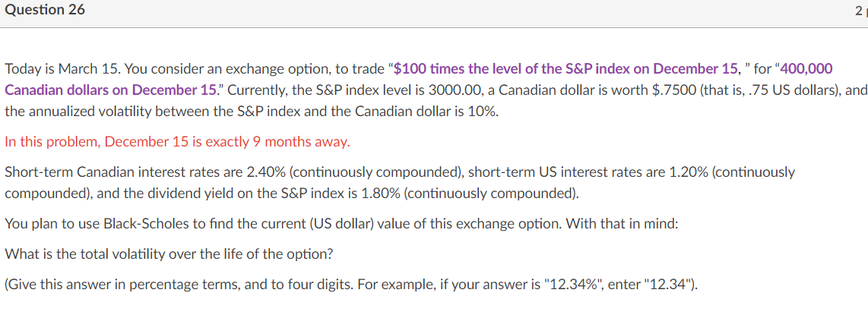Click the points value in header
868x318 pixels.
[x=861, y=11]
